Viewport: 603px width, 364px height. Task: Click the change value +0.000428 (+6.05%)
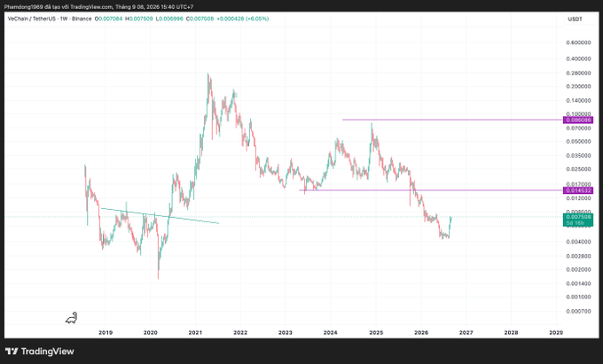[x=243, y=19]
